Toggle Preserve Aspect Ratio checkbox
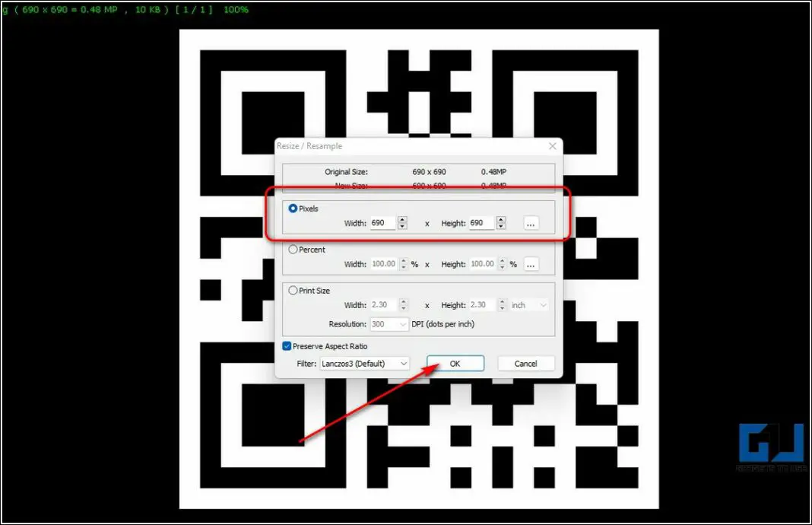The height and width of the screenshot is (525, 812). (287, 346)
